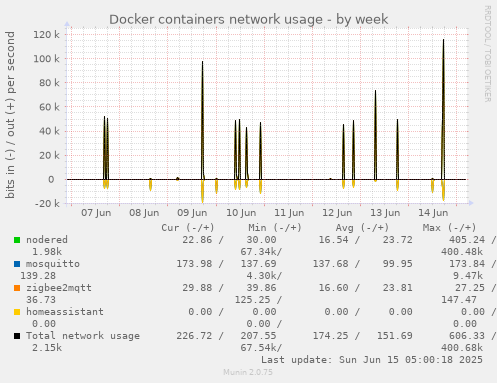Click the 09 Jun traffic spike peak

[x=202, y=62]
